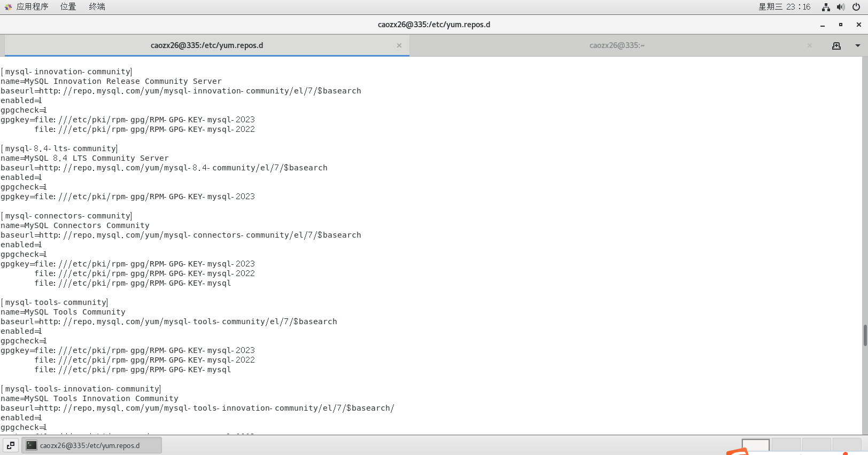Close the caozx26@335:~ tab
This screenshot has width=868, height=455.
(809, 45)
